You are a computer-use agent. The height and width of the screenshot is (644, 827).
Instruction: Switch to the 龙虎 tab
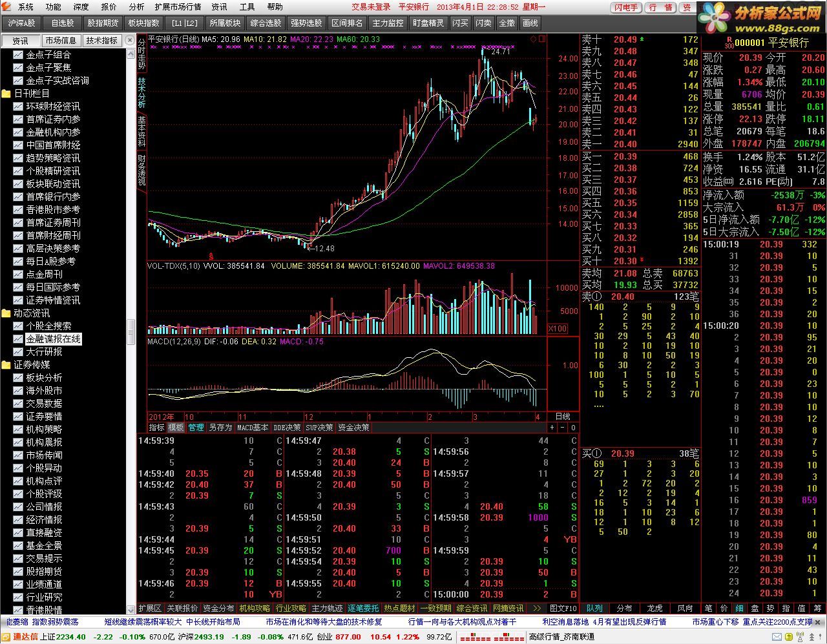pyautogui.click(x=654, y=608)
